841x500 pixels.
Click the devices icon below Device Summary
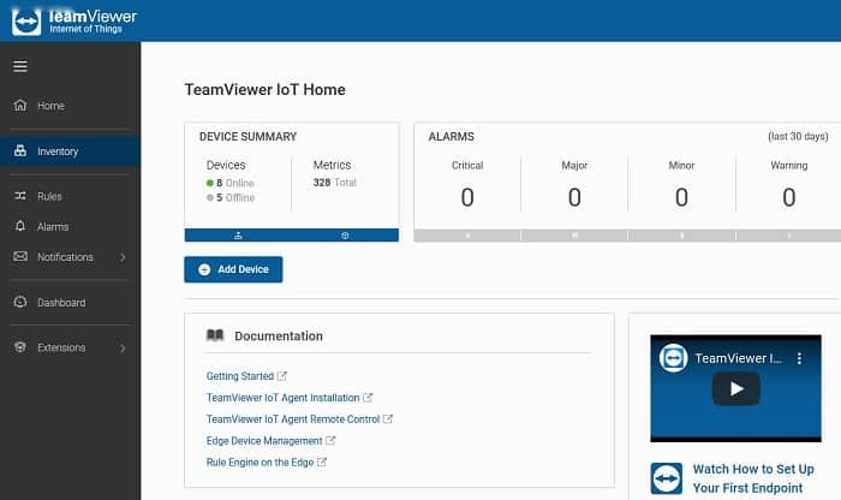[238, 236]
